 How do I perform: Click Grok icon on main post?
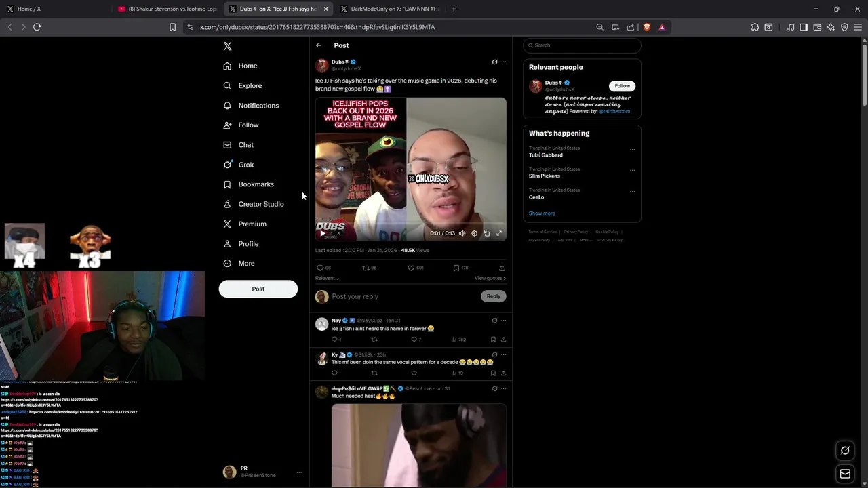pos(494,62)
